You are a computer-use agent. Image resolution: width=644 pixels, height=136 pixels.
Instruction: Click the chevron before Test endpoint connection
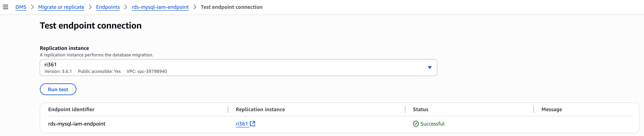coord(195,7)
